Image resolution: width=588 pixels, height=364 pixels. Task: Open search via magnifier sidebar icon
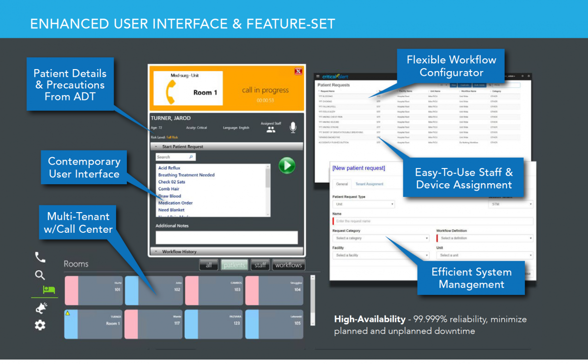40,275
